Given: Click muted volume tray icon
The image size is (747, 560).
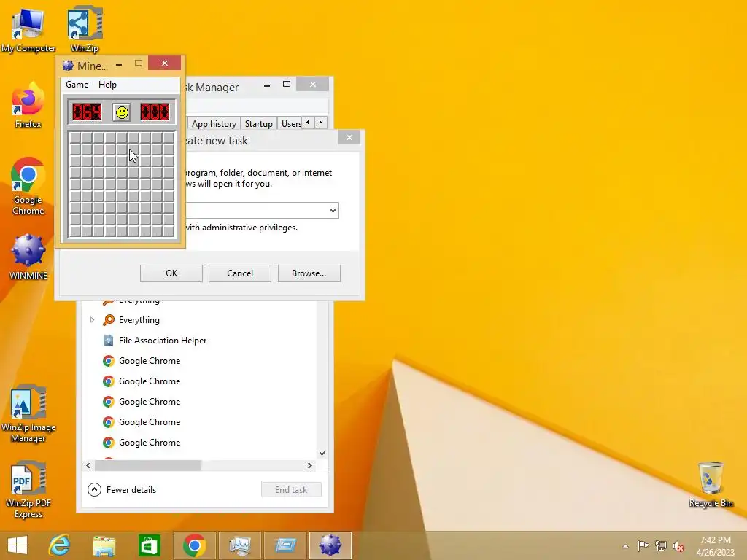Looking at the screenshot, I should tap(678, 546).
